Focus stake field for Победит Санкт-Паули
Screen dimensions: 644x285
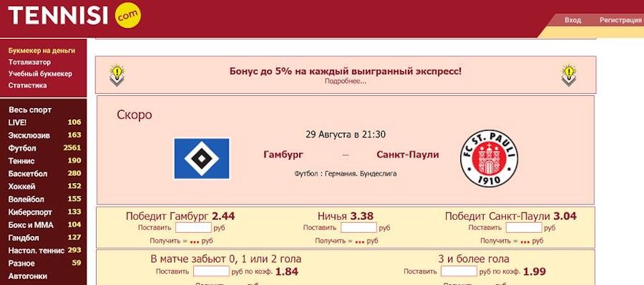[x=523, y=228]
